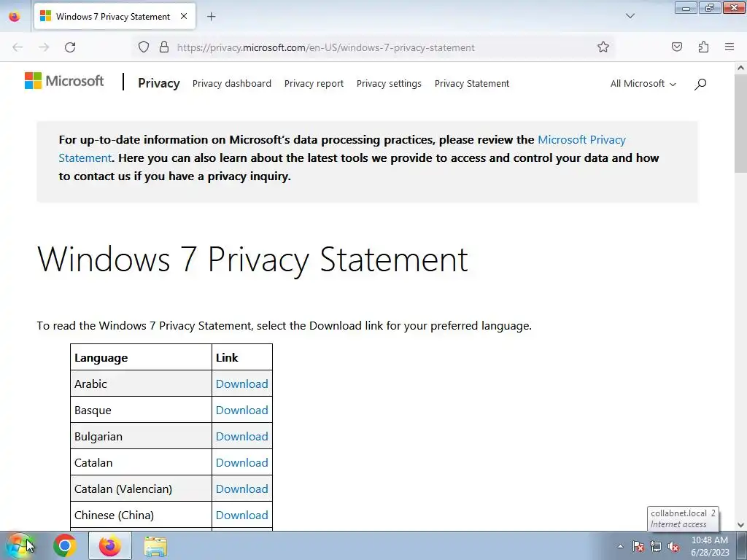The height and width of the screenshot is (560, 747).
Task: Click the page scrollbar down arrow
Action: (x=740, y=525)
